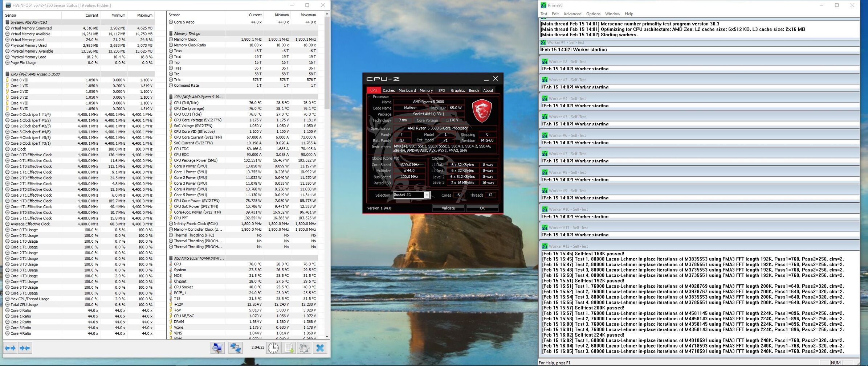Click the blue X close-sensors icon in HWiNFO
Image resolution: width=868 pixels, height=366 pixels.
tap(320, 348)
